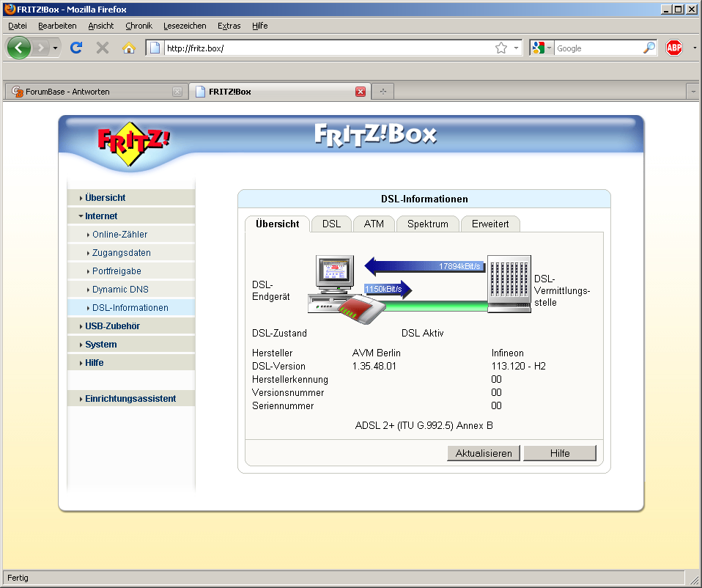The image size is (702, 588).
Task: Click the page icon in address bar
Action: click(155, 48)
